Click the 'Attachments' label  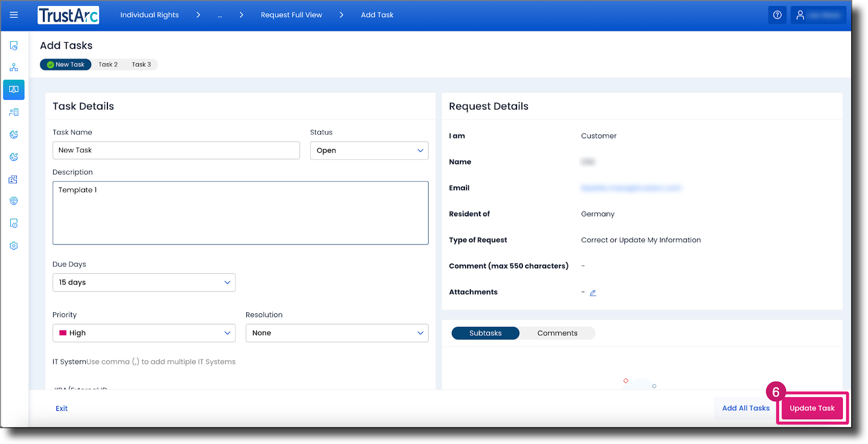[x=473, y=292]
